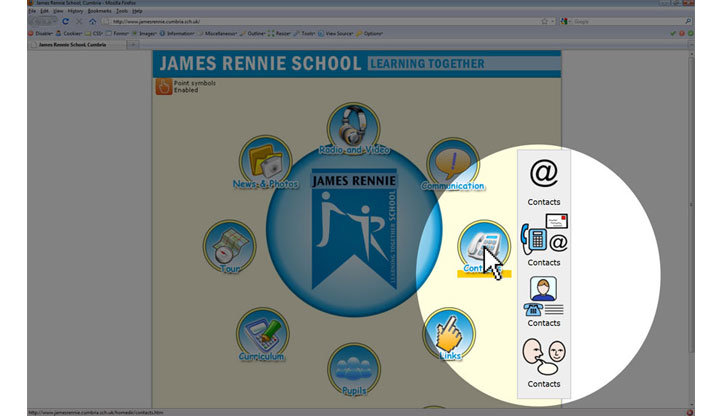Click the red error status icon in toolbar
The height and width of the screenshot is (416, 722).
pyautogui.click(x=682, y=34)
